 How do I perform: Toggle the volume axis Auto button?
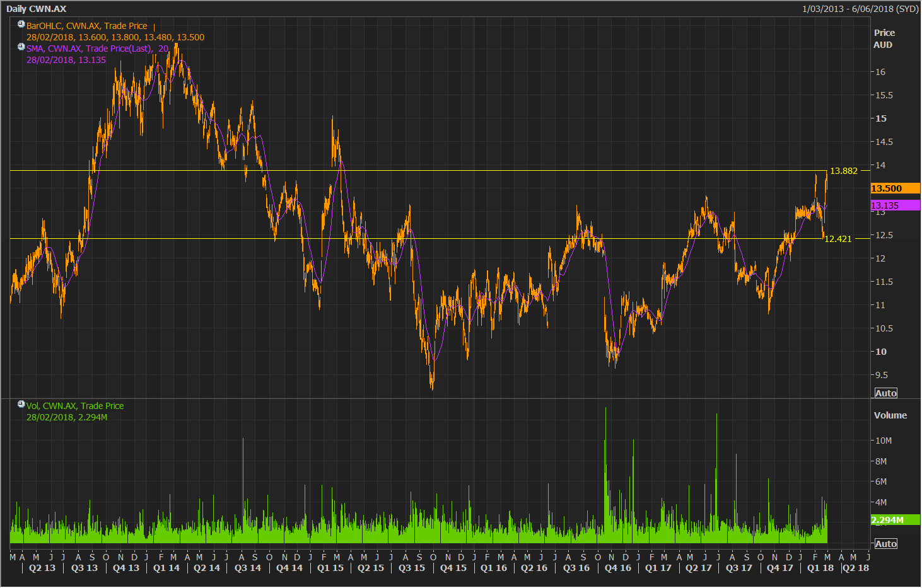tap(885, 544)
